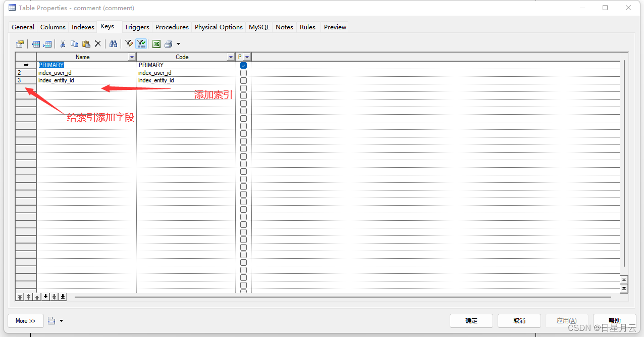
Task: Click vertical scrollbar up arrow
Action: (x=624, y=279)
